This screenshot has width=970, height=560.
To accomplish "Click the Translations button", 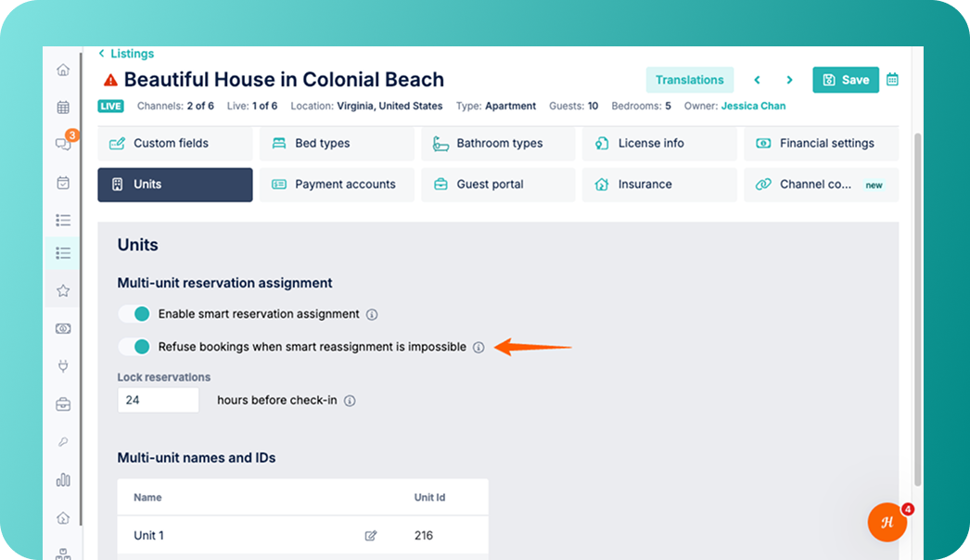I will (x=690, y=80).
